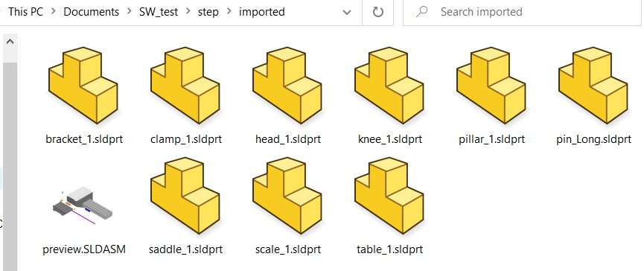This screenshot has width=644, height=271.
Task: Expand the chevron after SW_test breadcrumb
Action: pyautogui.click(x=188, y=12)
